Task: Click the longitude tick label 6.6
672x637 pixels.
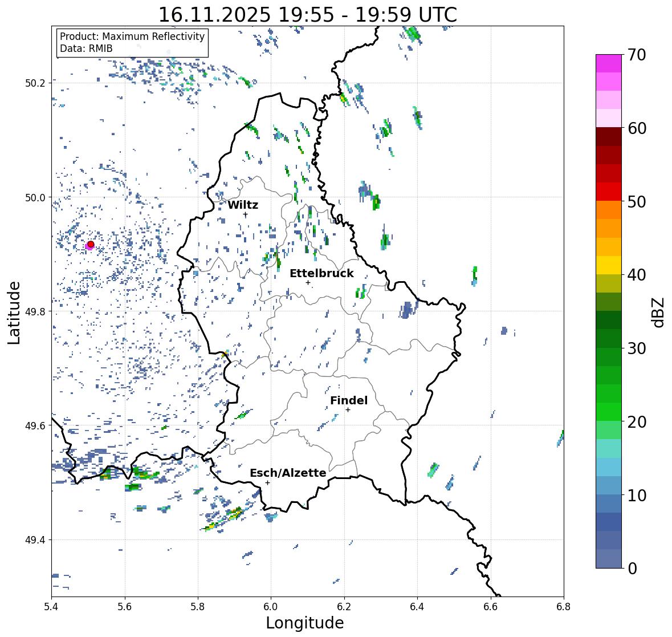Action: [491, 606]
